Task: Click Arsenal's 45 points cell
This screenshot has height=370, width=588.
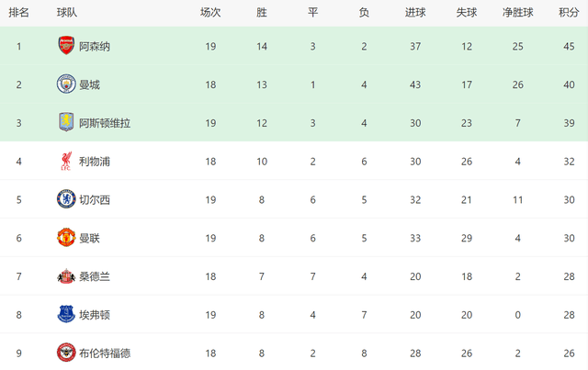Action: (x=568, y=46)
